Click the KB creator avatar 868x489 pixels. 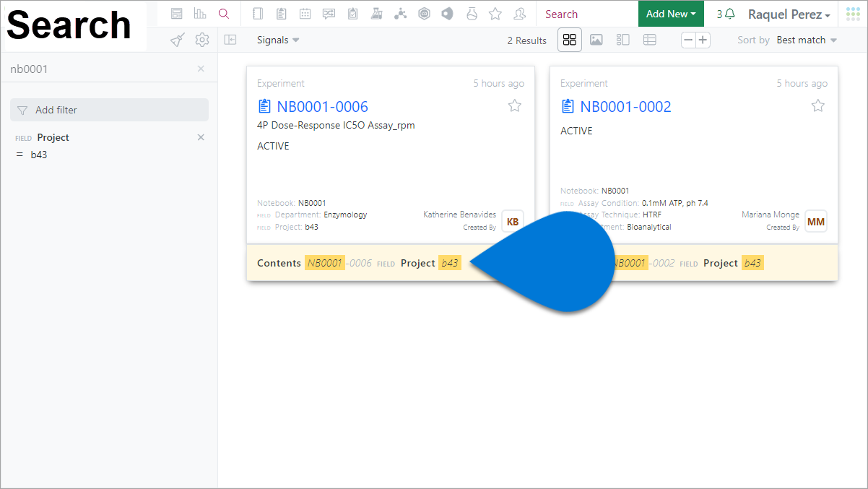[513, 221]
